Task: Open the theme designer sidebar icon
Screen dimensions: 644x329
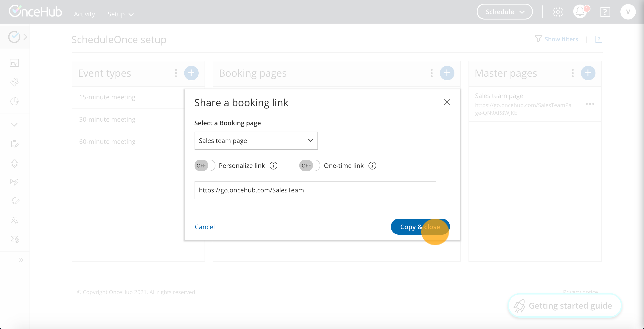Action: point(15,201)
